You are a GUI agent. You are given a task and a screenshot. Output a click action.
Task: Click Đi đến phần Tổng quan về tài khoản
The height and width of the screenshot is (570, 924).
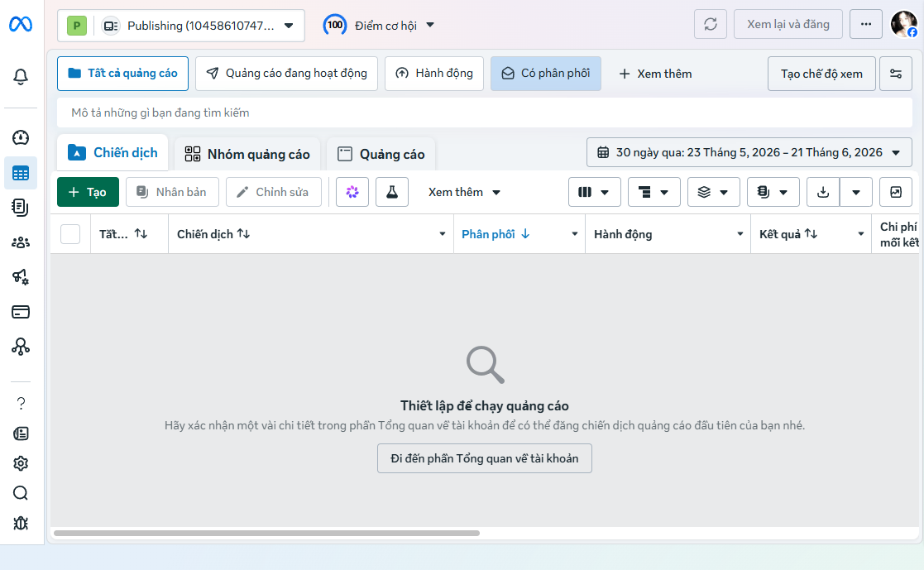click(x=485, y=458)
